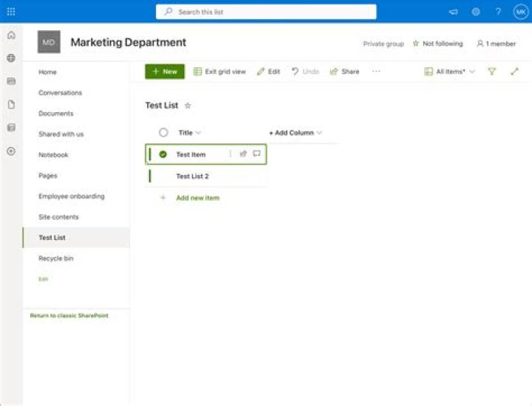Expand content with the diagonal arrow icon
Viewport: 532px width, 406px height.
tap(514, 72)
